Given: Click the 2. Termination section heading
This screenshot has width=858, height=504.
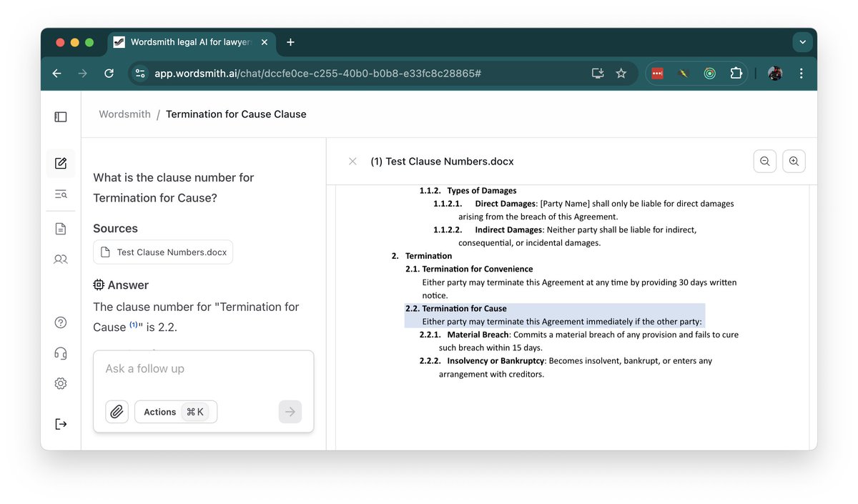Looking at the screenshot, I should point(422,256).
